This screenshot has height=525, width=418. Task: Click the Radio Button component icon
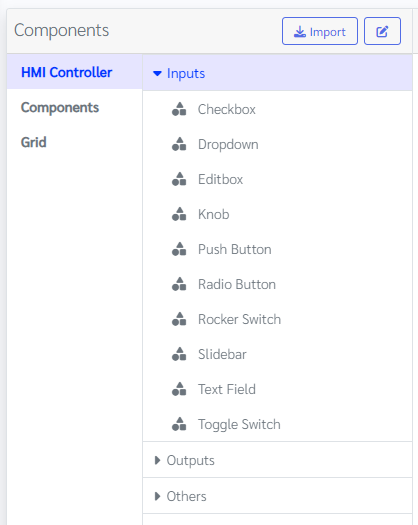[x=179, y=284]
